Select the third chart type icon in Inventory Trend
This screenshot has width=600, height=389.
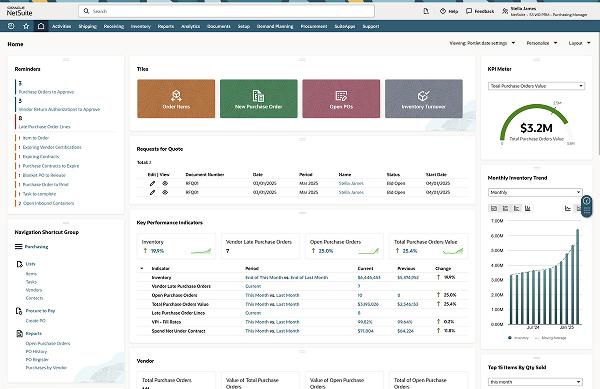[517, 208]
